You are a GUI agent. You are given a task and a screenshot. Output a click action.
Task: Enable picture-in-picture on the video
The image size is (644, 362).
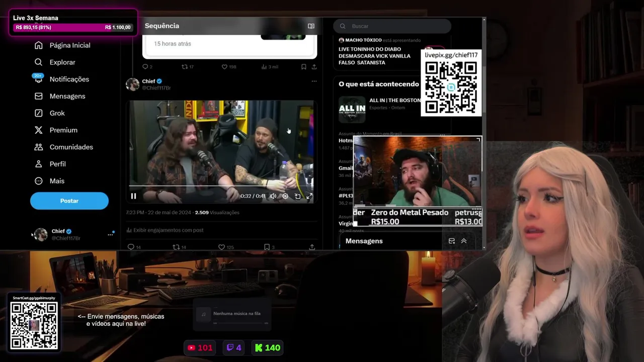(x=297, y=196)
